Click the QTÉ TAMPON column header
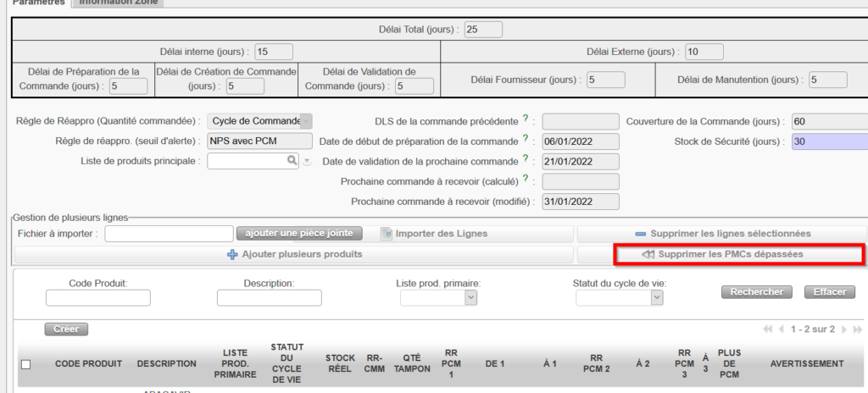This screenshot has width=868, height=393. [412, 363]
